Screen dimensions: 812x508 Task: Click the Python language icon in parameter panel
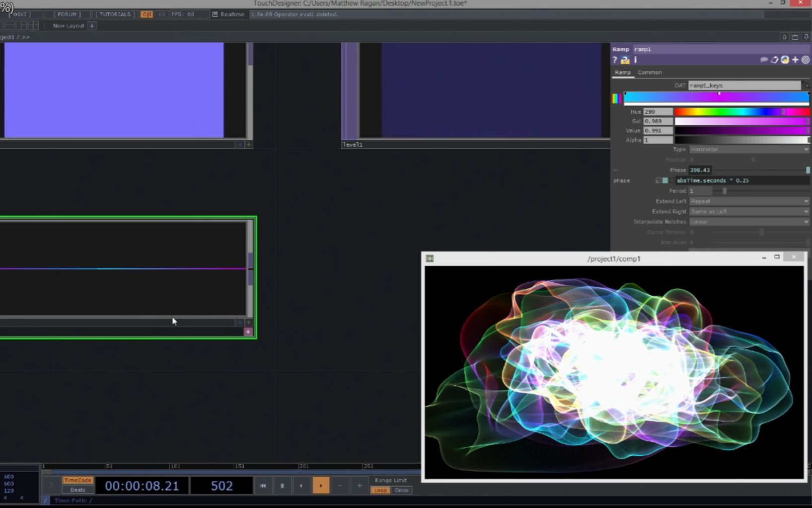(x=785, y=60)
